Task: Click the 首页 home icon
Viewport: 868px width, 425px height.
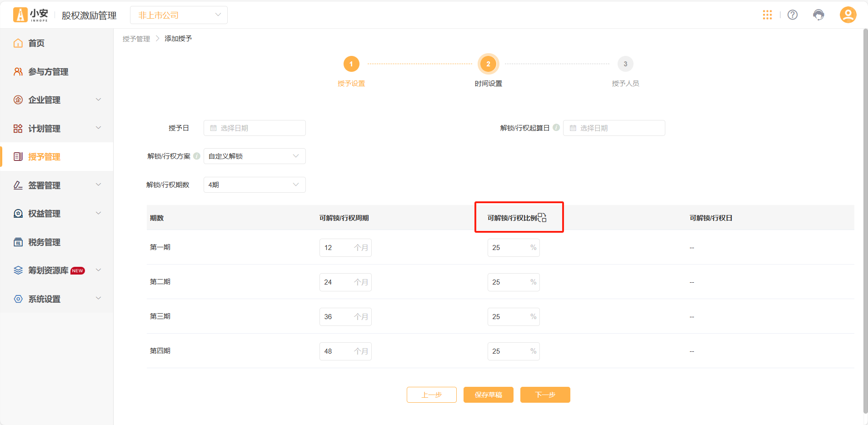Action: [x=18, y=43]
